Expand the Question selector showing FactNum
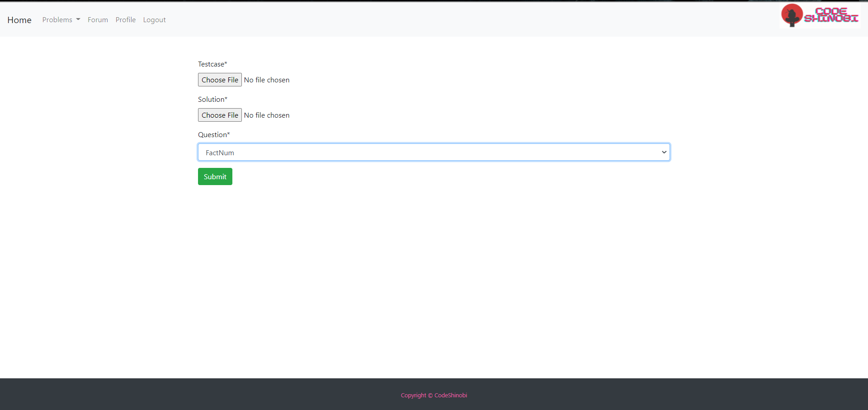The height and width of the screenshot is (410, 868). pos(434,152)
